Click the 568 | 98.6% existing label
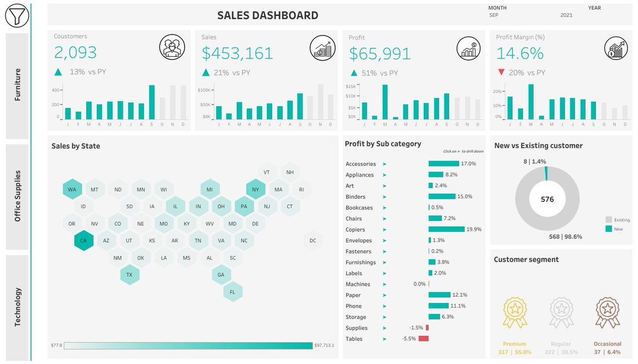Image resolution: width=638 pixels, height=364 pixels. click(566, 236)
